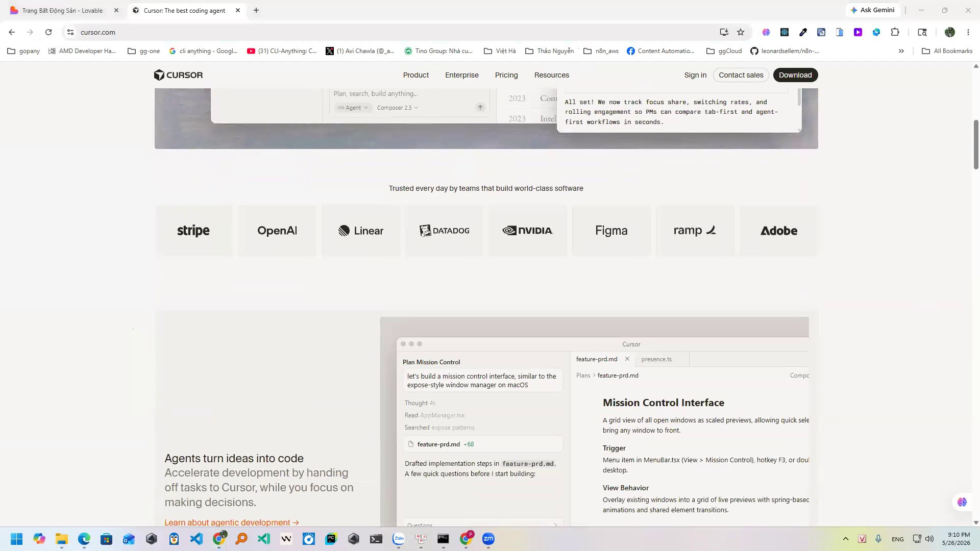This screenshot has width=980, height=551.
Task: Open a new browser tab
Action: point(256,10)
